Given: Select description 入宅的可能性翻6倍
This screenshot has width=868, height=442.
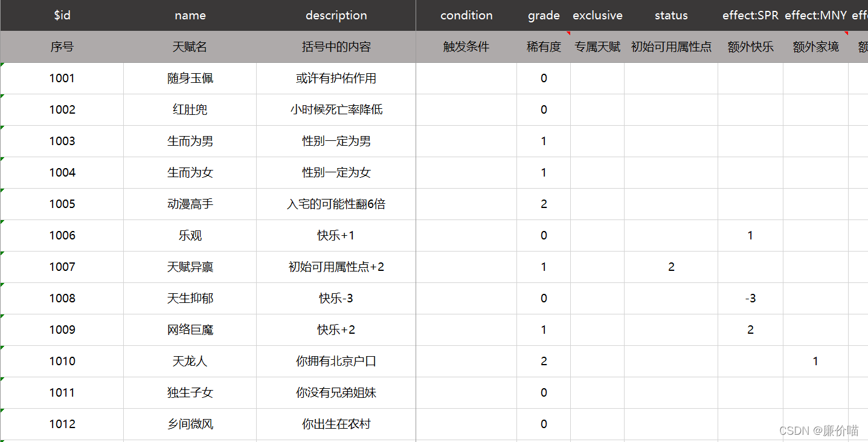Looking at the screenshot, I should pos(336,204).
